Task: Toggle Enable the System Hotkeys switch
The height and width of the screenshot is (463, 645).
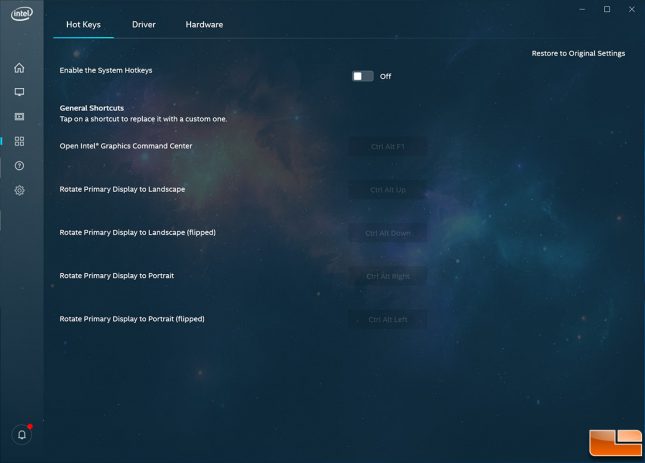Action: point(362,76)
